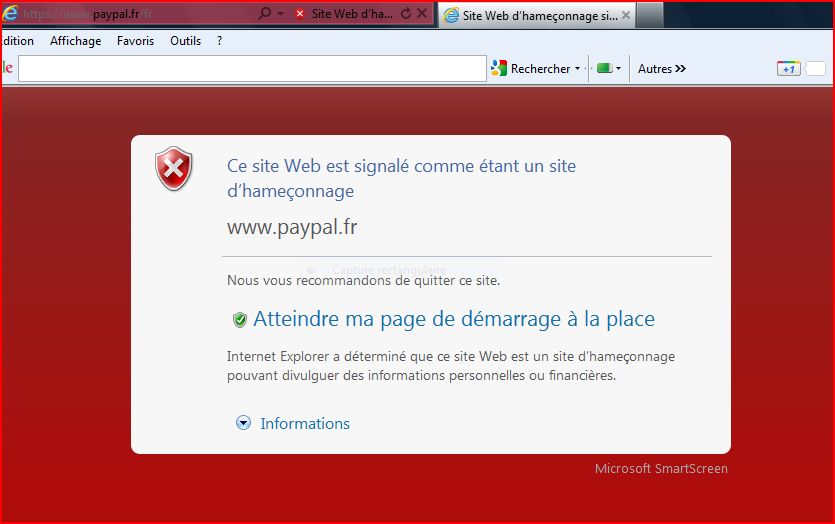Click the red shield warning icon
835x524 pixels.
tap(174, 168)
